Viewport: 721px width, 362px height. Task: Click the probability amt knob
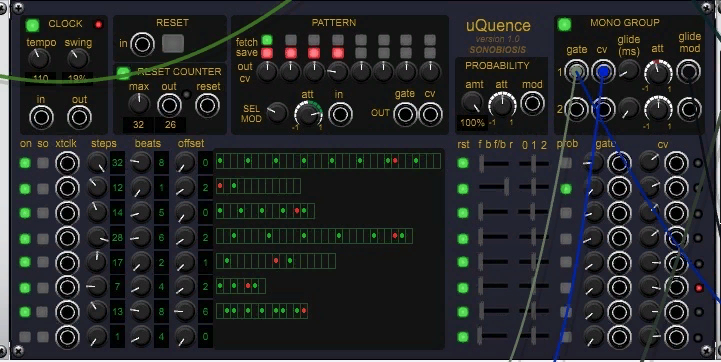(473, 103)
